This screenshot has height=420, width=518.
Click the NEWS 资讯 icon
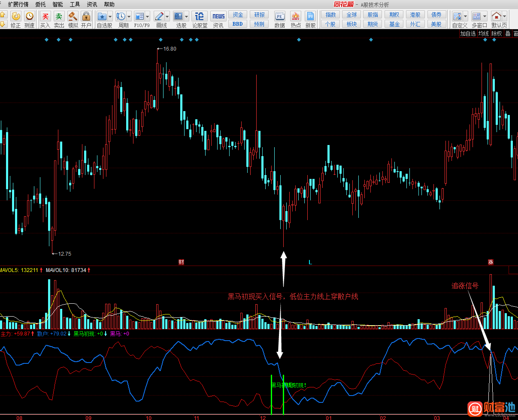click(218, 16)
